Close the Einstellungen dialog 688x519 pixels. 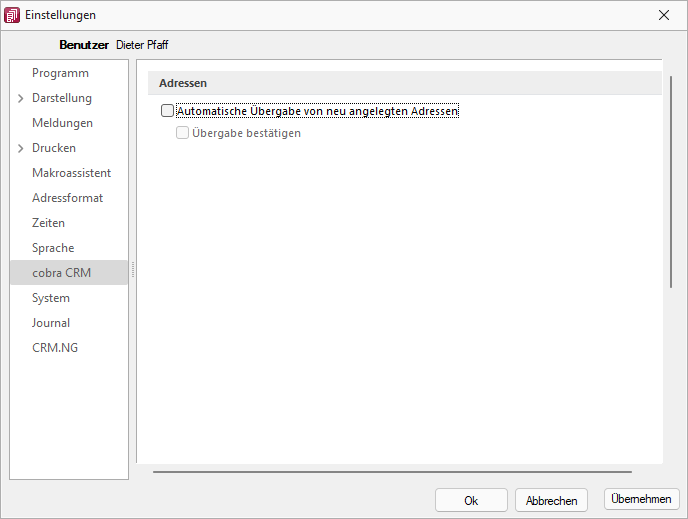[663, 15]
